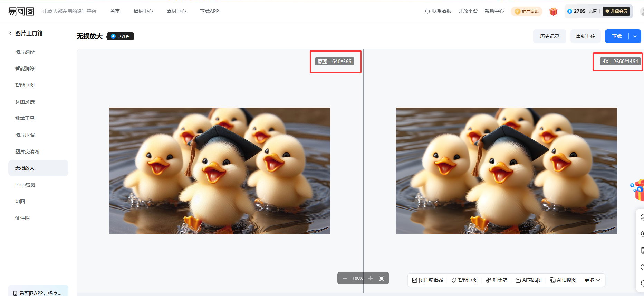Click the 重新上传 button
This screenshot has width=644, height=296.
pyautogui.click(x=586, y=36)
